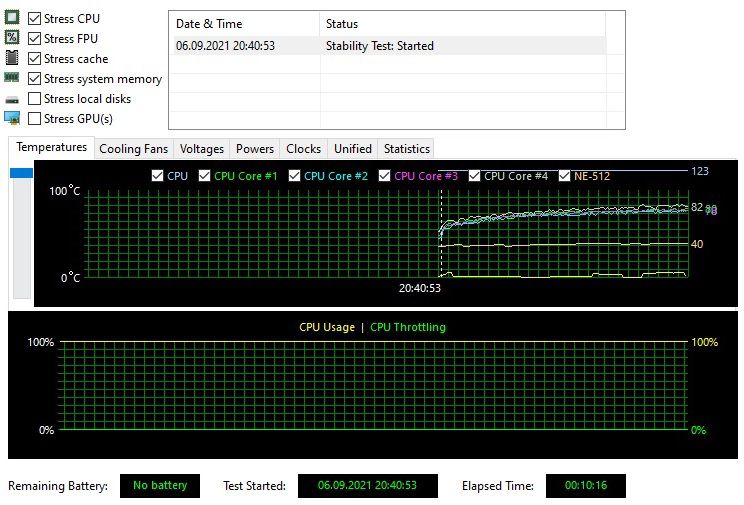Select the Clocks tab
The width and height of the screenshot is (744, 505).
pos(303,149)
